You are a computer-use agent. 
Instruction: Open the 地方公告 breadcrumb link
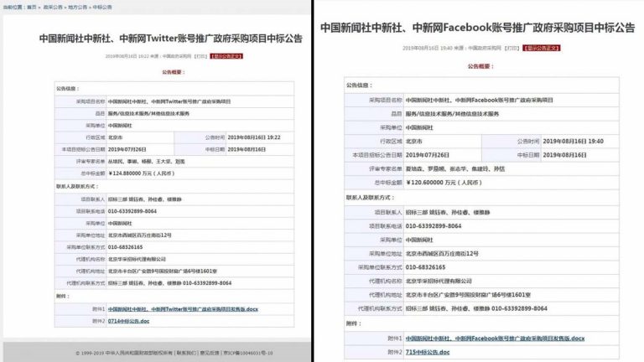click(x=77, y=7)
